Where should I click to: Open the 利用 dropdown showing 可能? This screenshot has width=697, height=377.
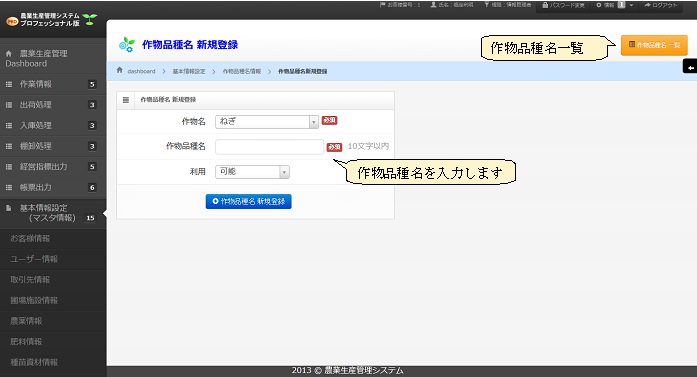click(x=252, y=172)
